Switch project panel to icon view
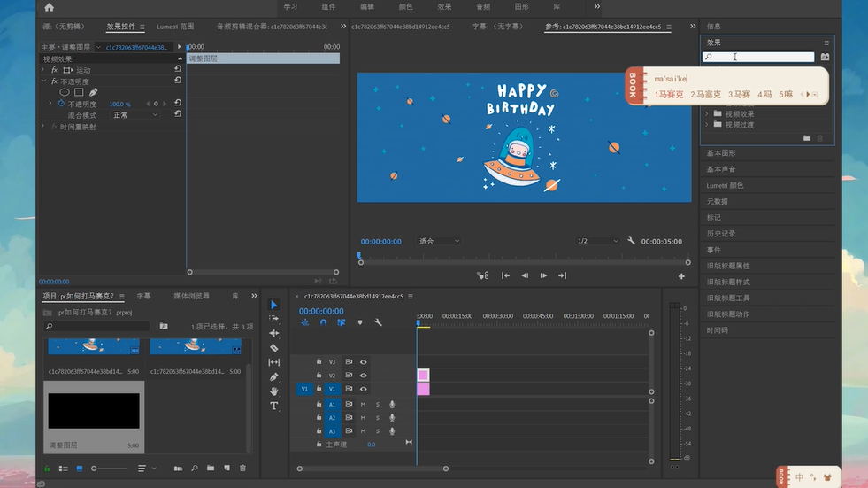This screenshot has height=488, width=868. 80,469
